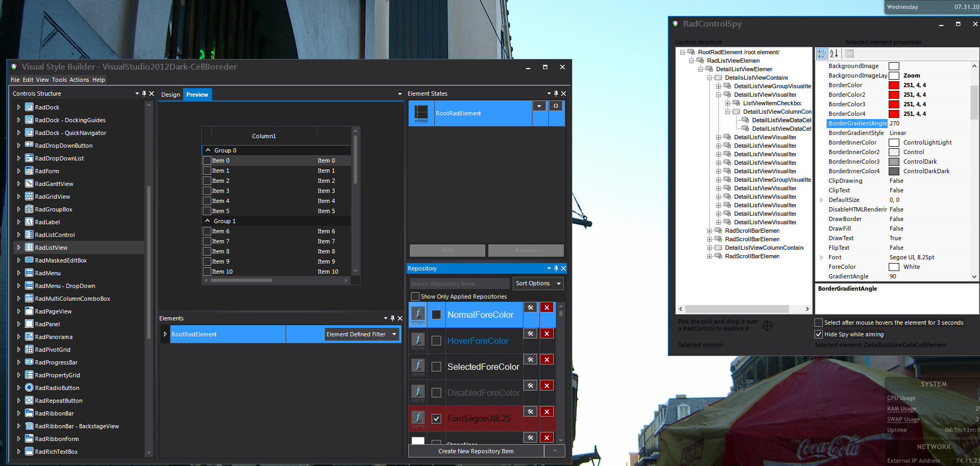Image resolution: width=980 pixels, height=466 pixels.
Task: Switch to the Preview tab
Action: [x=197, y=95]
